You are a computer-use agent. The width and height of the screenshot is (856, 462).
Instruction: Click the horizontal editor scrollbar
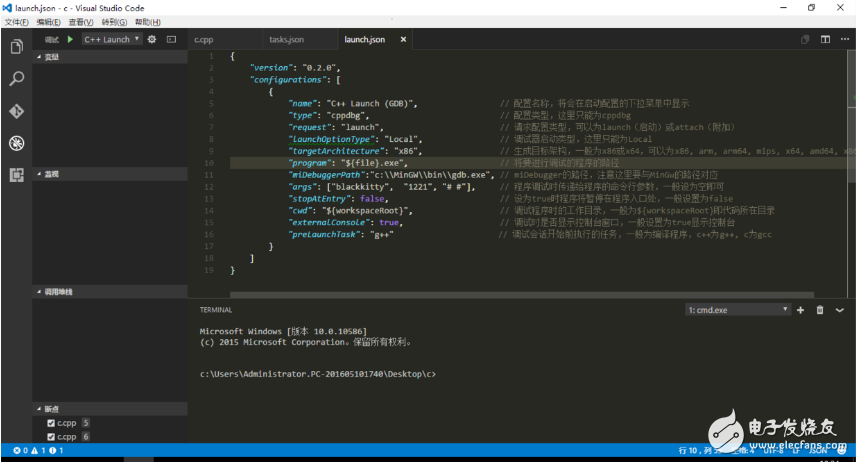[x=522, y=295]
